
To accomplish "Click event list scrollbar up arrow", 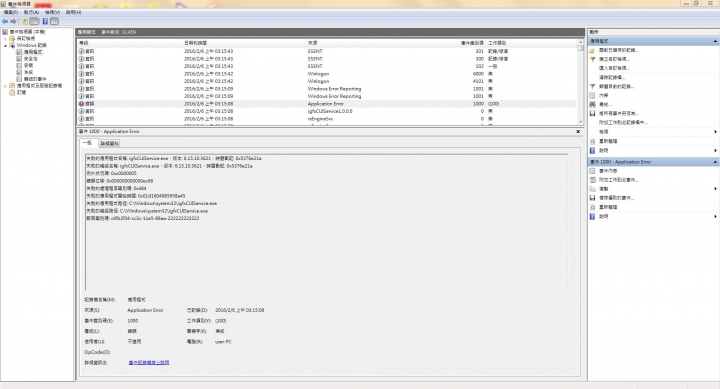I will [x=580, y=42].
